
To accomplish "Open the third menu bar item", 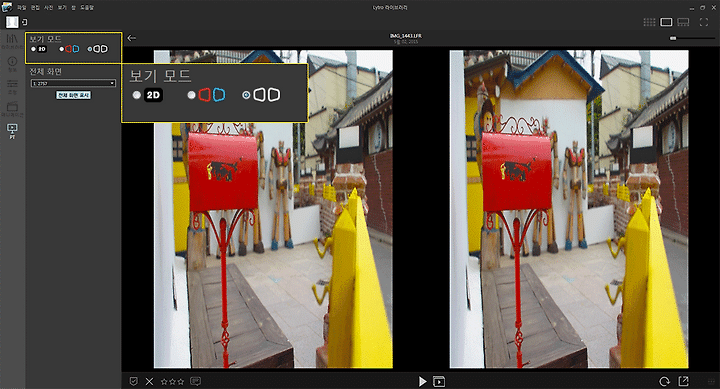I will (48, 7).
